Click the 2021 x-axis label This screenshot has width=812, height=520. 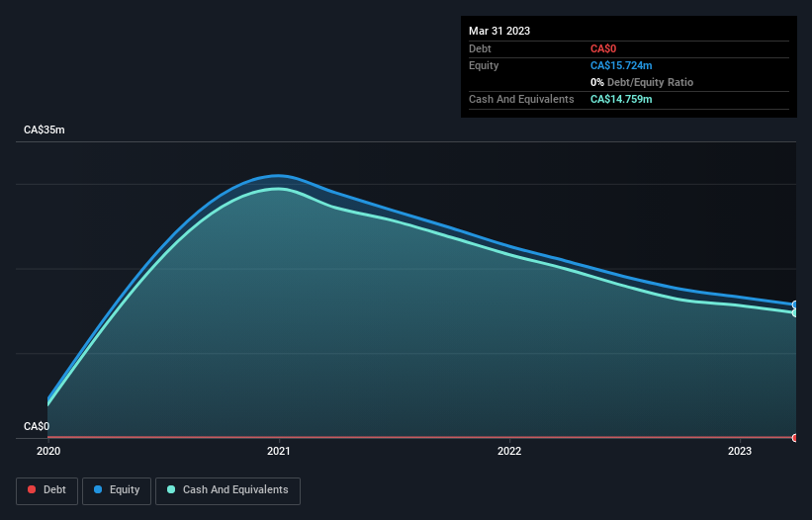[x=279, y=451]
